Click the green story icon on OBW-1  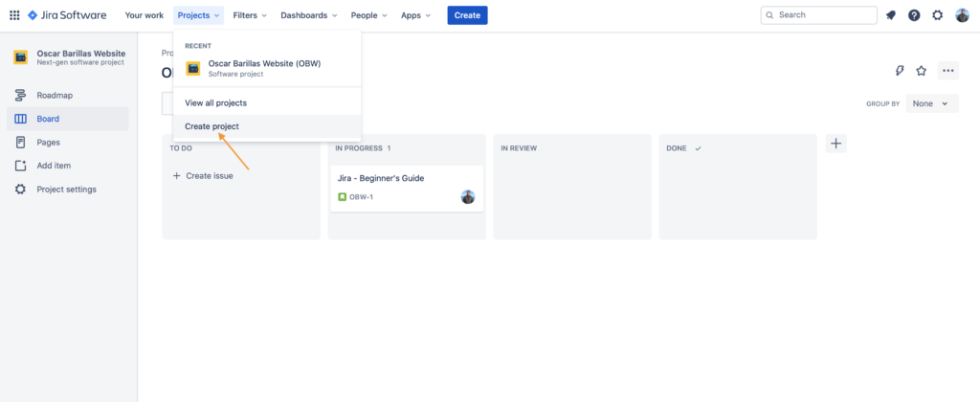(342, 197)
